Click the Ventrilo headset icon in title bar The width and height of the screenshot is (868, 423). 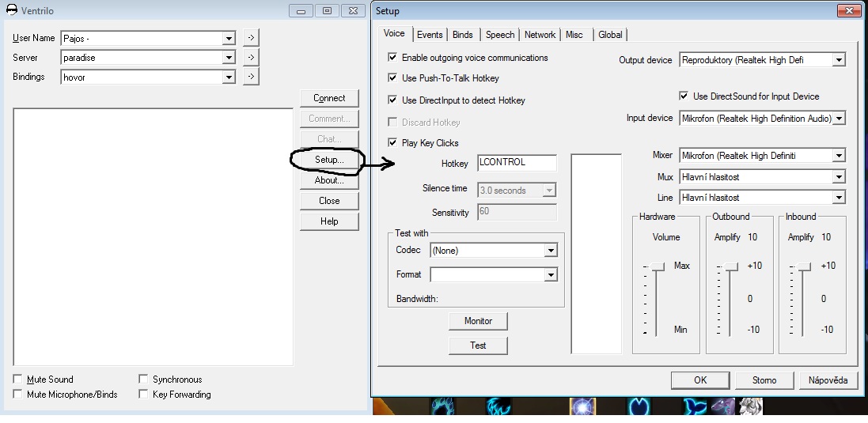point(11,10)
